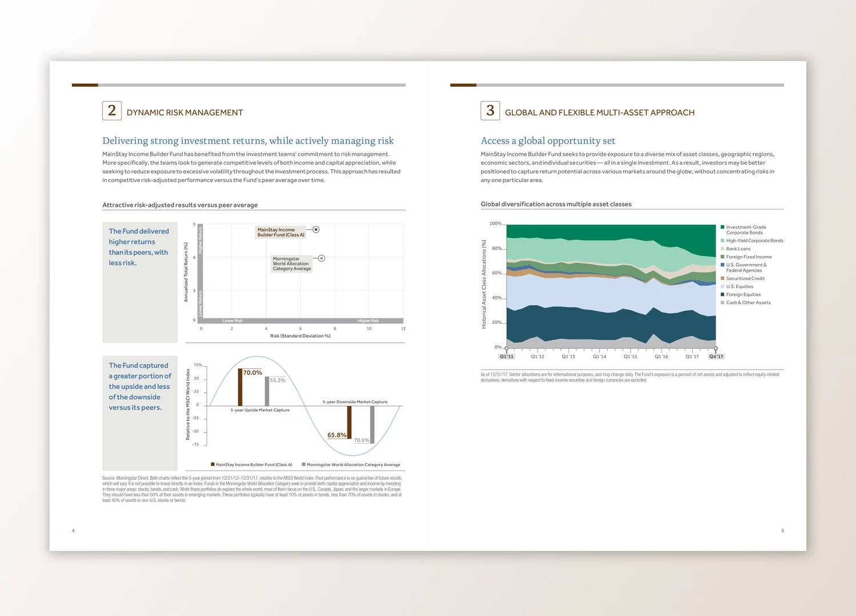Click the Foreign Fixed Income legend swatch
Screen dimensions: 856x616
[722, 257]
